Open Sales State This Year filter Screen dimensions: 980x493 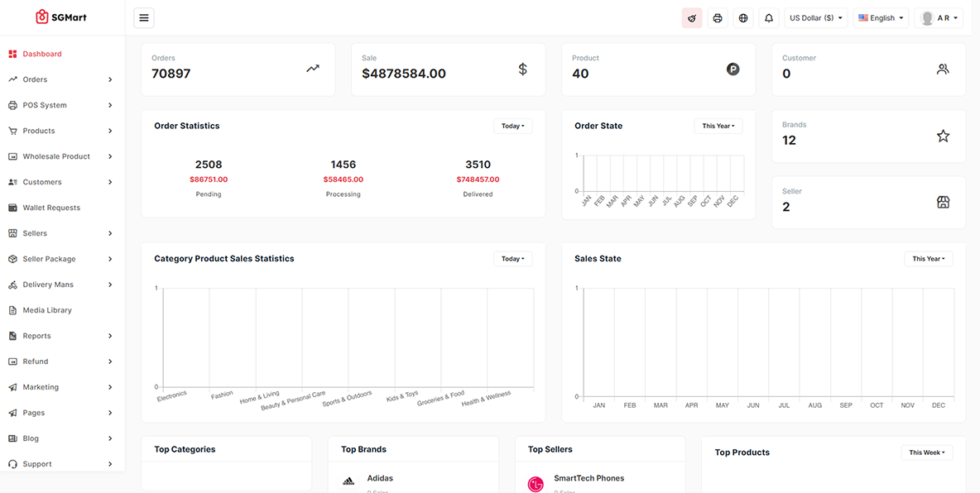point(928,259)
